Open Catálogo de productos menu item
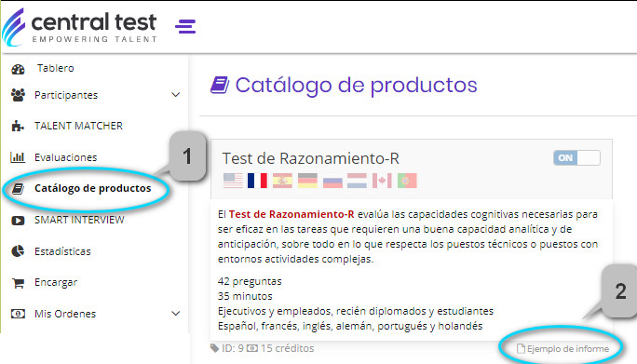The image size is (637, 364). click(92, 188)
